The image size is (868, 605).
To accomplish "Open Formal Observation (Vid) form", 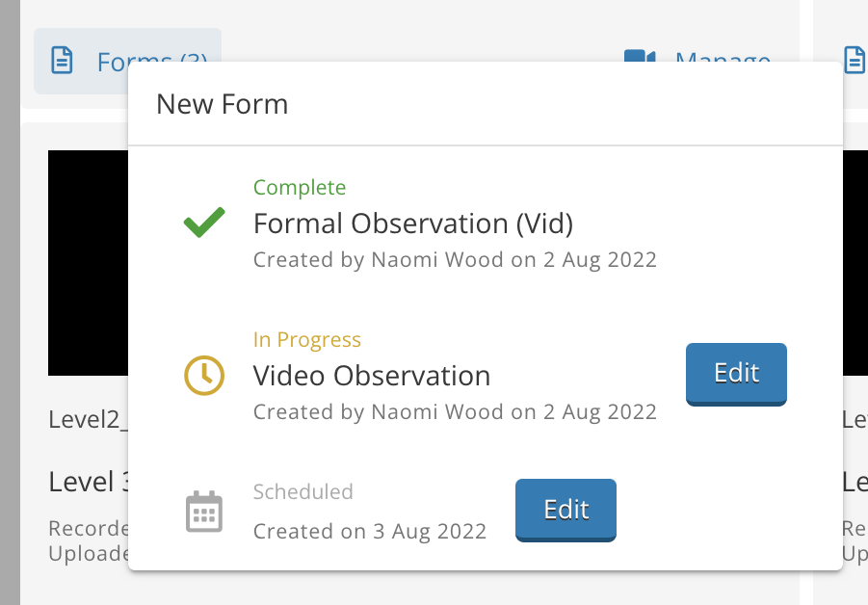I will click(413, 224).
